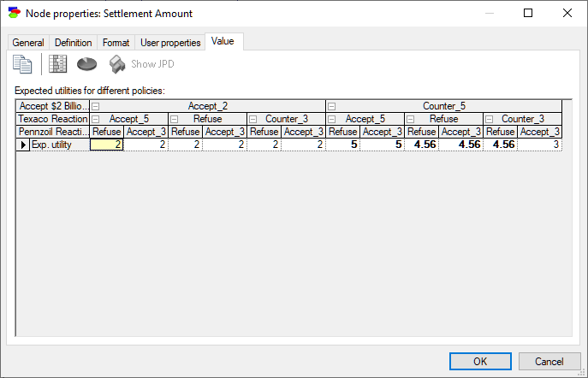The height and width of the screenshot is (378, 588).
Task: Click the last 4.56 cell under Counter_3 Refuse
Action: [501, 145]
